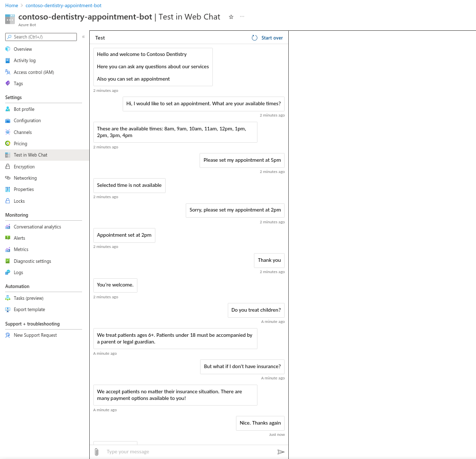This screenshot has height=459, width=476.
Task: Click the available times bot message
Action: pyautogui.click(x=175, y=132)
